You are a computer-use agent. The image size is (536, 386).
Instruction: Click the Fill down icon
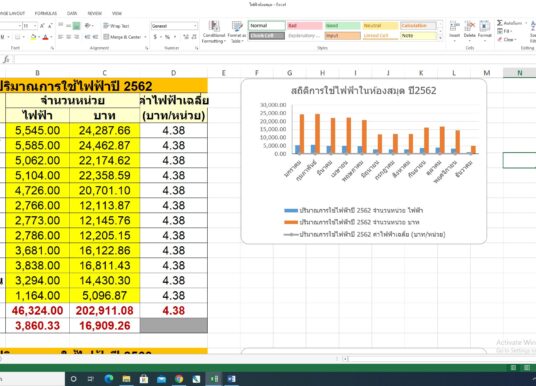point(500,31)
